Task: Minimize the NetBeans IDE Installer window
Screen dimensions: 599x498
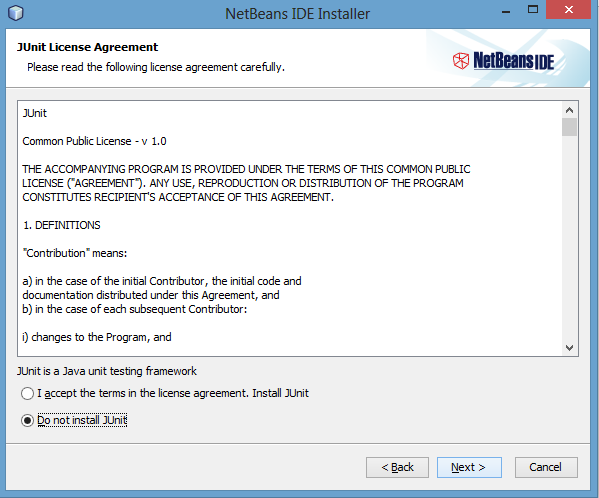Action: coord(506,11)
